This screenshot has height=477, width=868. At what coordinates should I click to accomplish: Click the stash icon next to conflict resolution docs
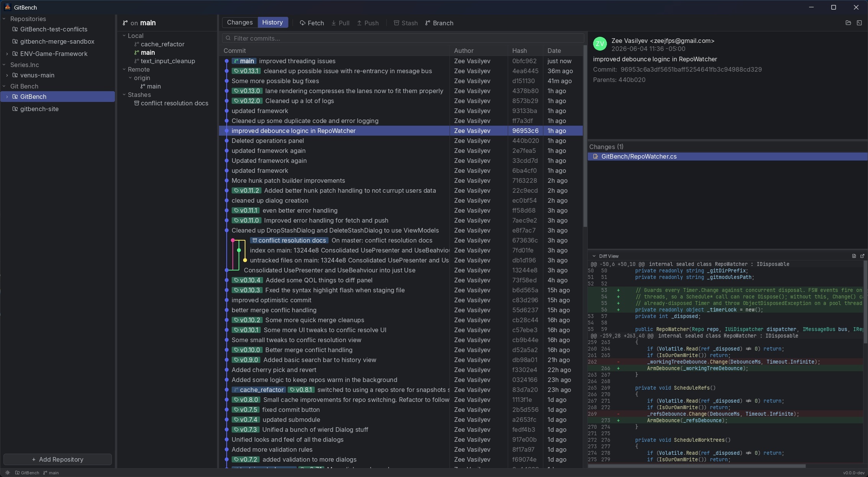136,103
